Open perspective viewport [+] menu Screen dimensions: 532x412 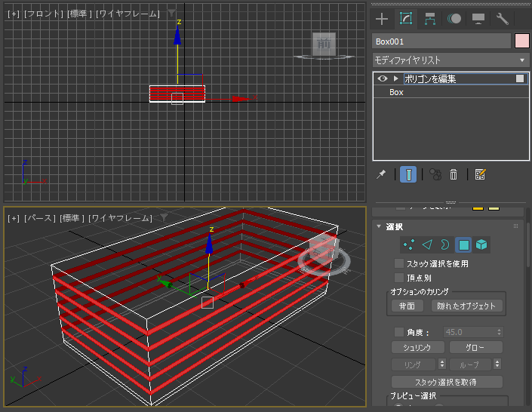pos(14,218)
